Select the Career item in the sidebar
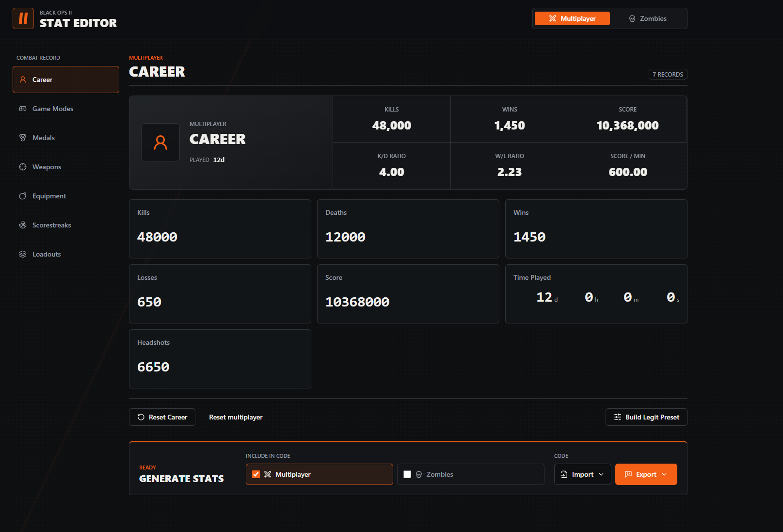Viewport: 783px width, 532px height. tap(66, 80)
